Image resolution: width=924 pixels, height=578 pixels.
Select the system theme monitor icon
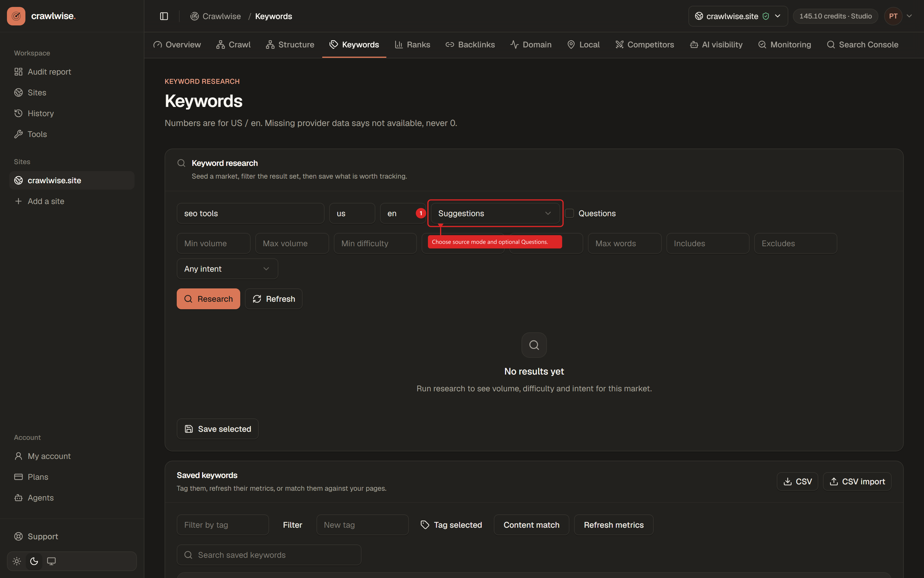(51, 561)
